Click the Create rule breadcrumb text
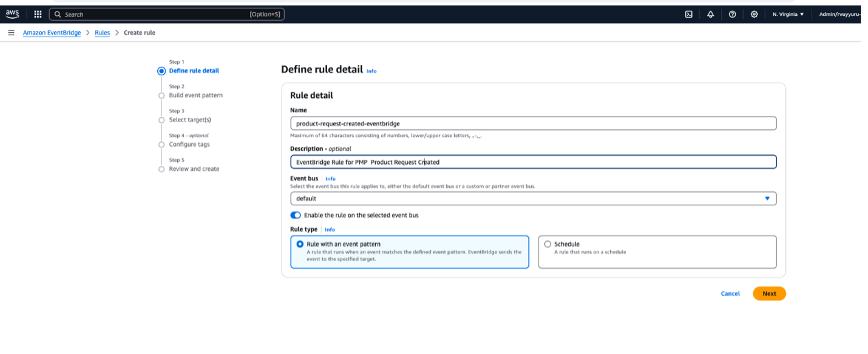This screenshot has height=354, width=868. [x=140, y=33]
